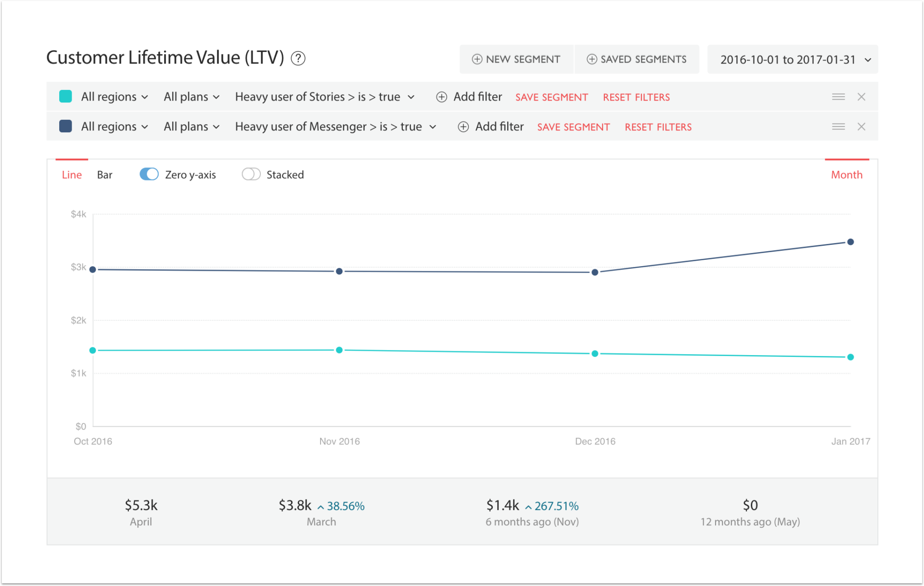
Task: Switch the chart to Bar view
Action: [104, 174]
